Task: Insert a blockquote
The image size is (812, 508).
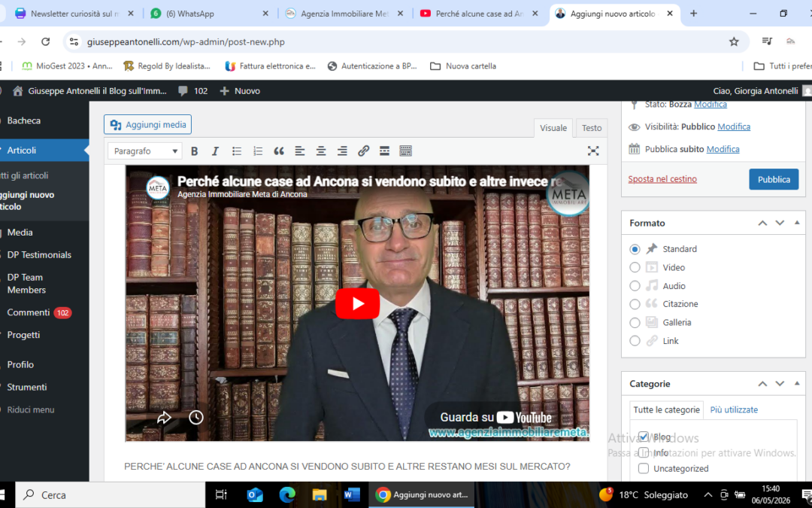Action: pyautogui.click(x=279, y=151)
